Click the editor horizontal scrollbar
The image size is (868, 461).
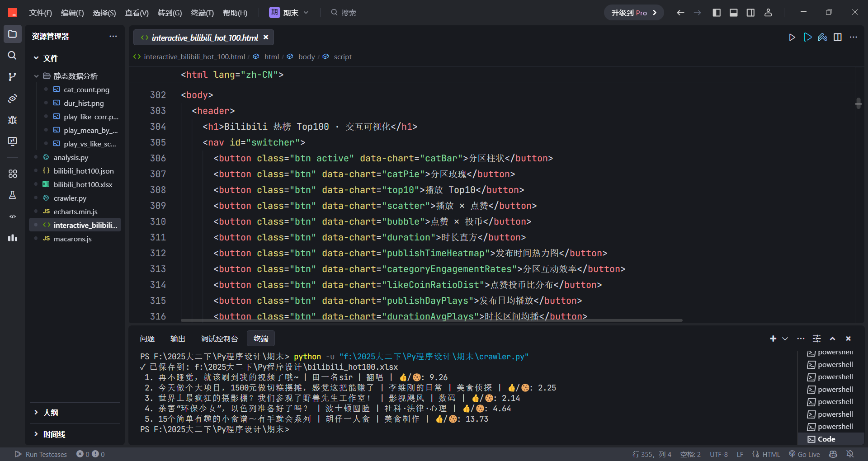431,320
